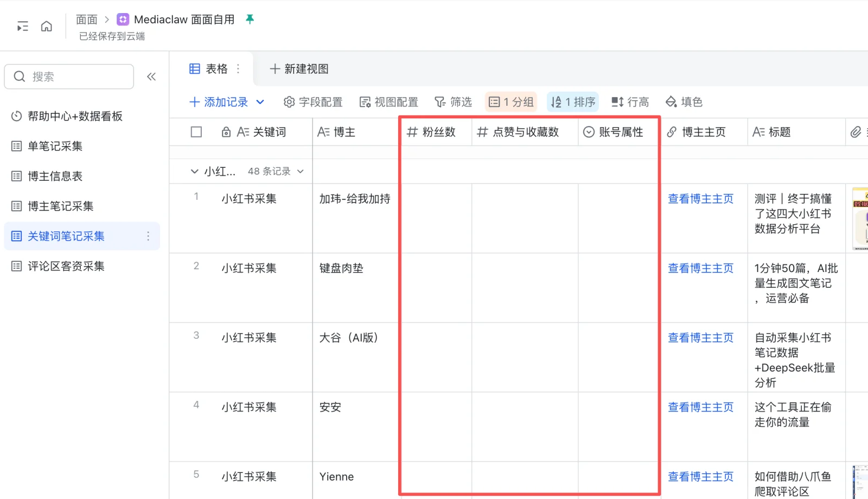Go to the home icon

(x=47, y=26)
